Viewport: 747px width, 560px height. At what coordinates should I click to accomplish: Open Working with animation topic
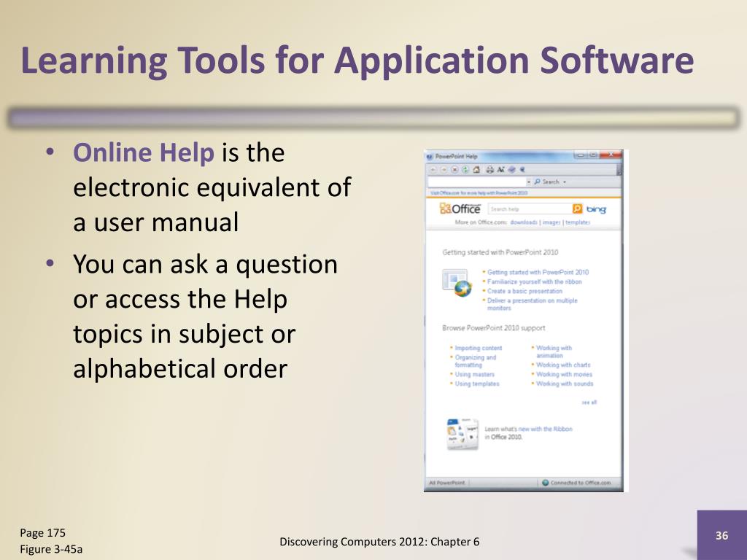[x=554, y=351]
